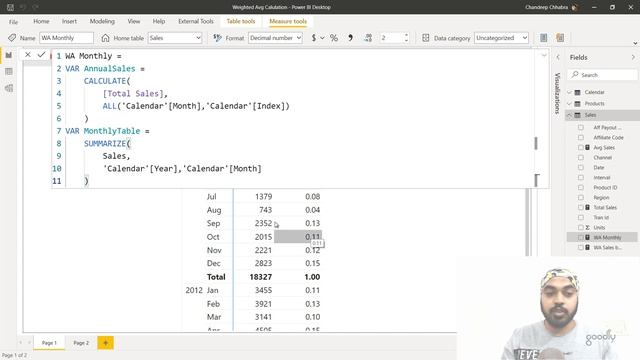The image size is (640, 360).
Task: Cancel the formula with the X icon
Action: pos(28,54)
